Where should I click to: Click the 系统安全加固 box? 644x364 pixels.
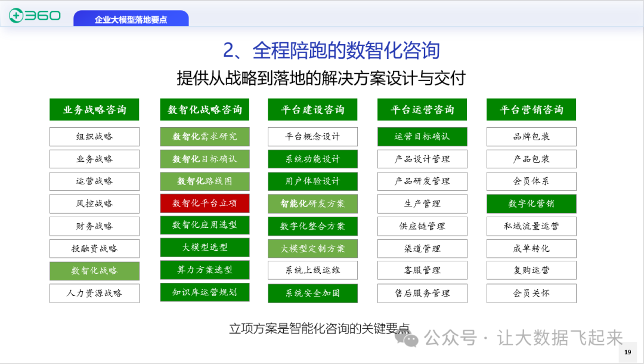point(312,294)
